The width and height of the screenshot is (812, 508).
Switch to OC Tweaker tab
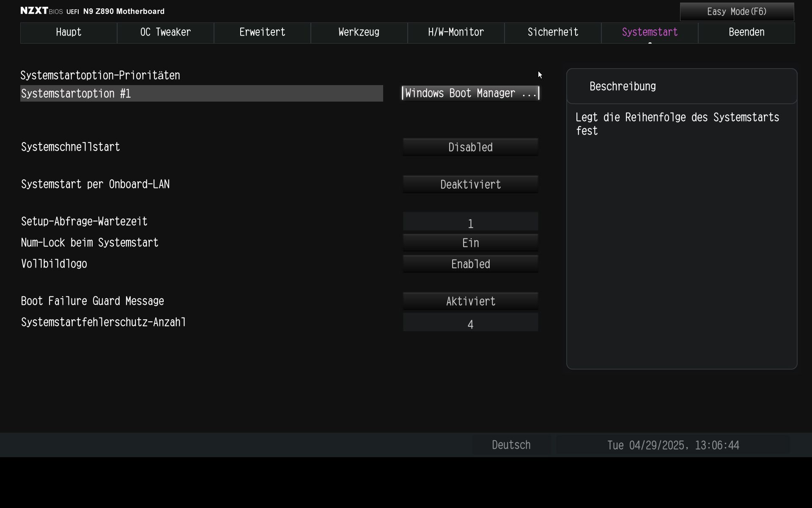click(x=165, y=33)
